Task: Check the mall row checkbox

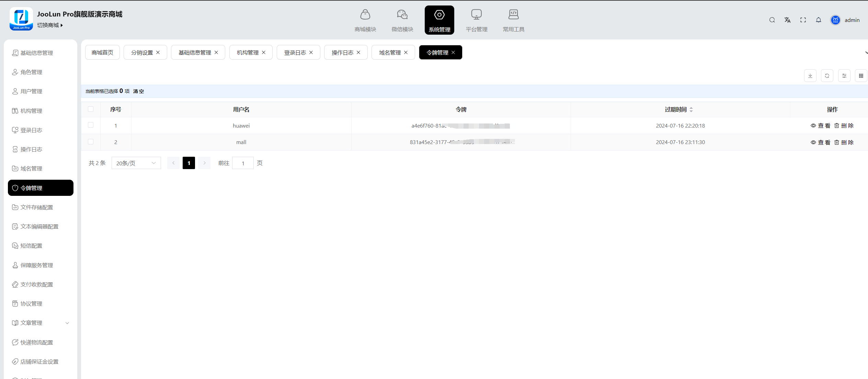Action: tap(91, 142)
